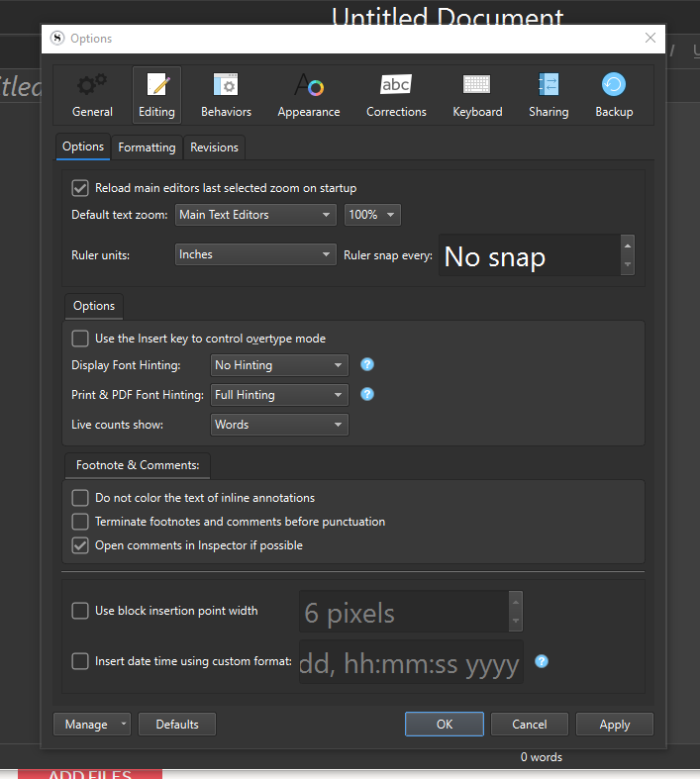Image resolution: width=700 pixels, height=779 pixels.
Task: Click the Untitled Document title in background
Action: (448, 16)
